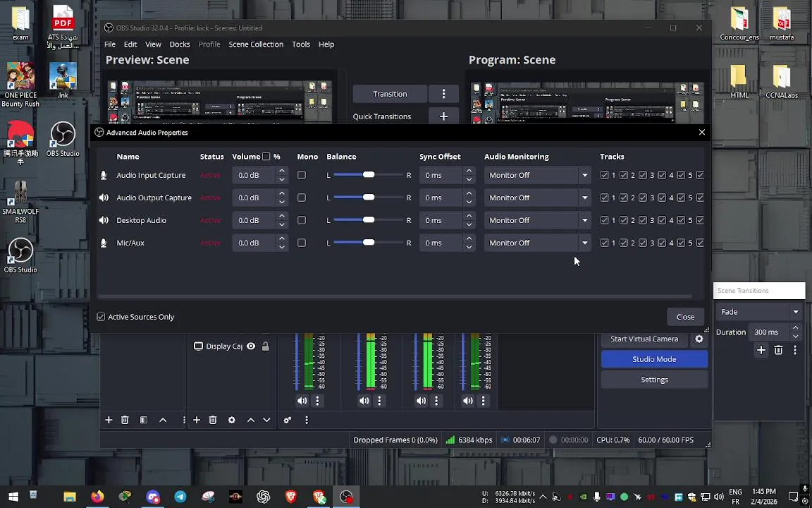Screen dimensions: 812x508
Task: Toggle Display Capture visibility eye
Action: pos(251,346)
